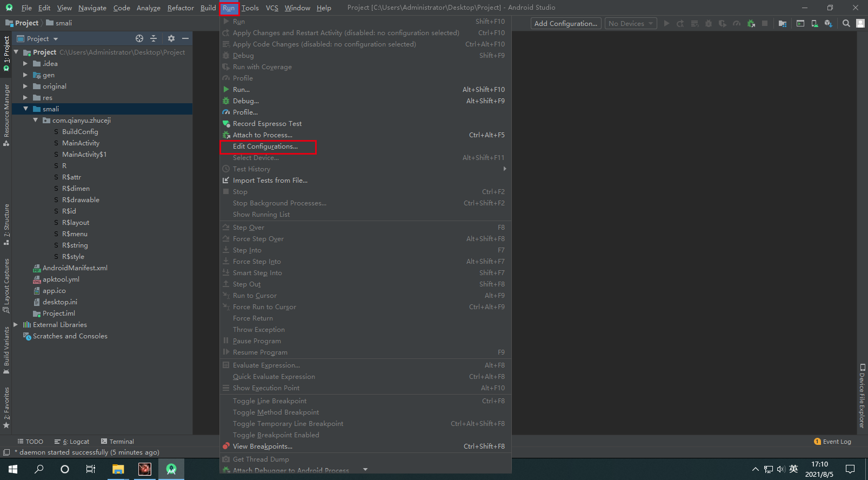Select Edit Configurations... in Run menu
868x480 pixels.
coord(365,146)
